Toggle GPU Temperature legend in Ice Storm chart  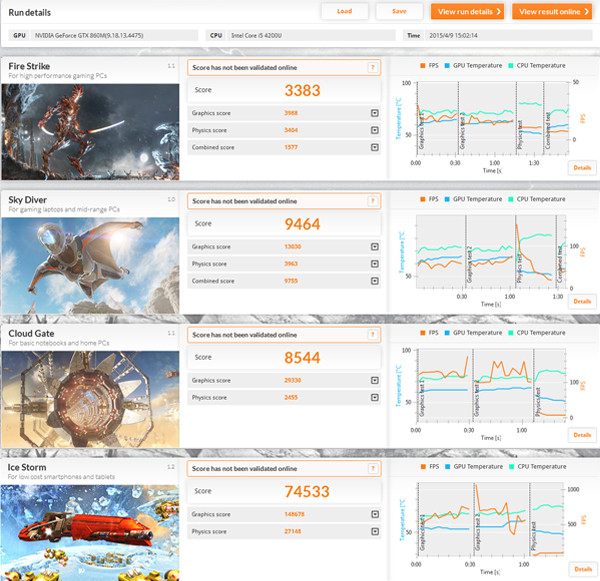click(474, 467)
